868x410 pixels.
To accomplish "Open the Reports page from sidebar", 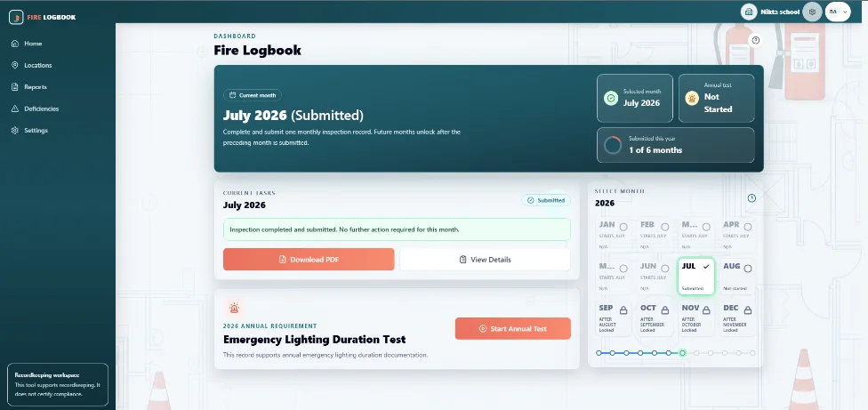I will 35,87.
